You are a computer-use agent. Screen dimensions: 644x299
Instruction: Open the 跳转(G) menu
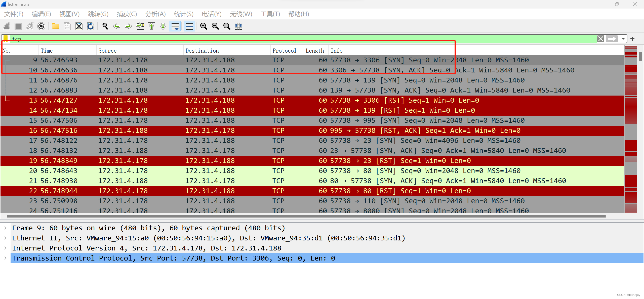click(98, 14)
